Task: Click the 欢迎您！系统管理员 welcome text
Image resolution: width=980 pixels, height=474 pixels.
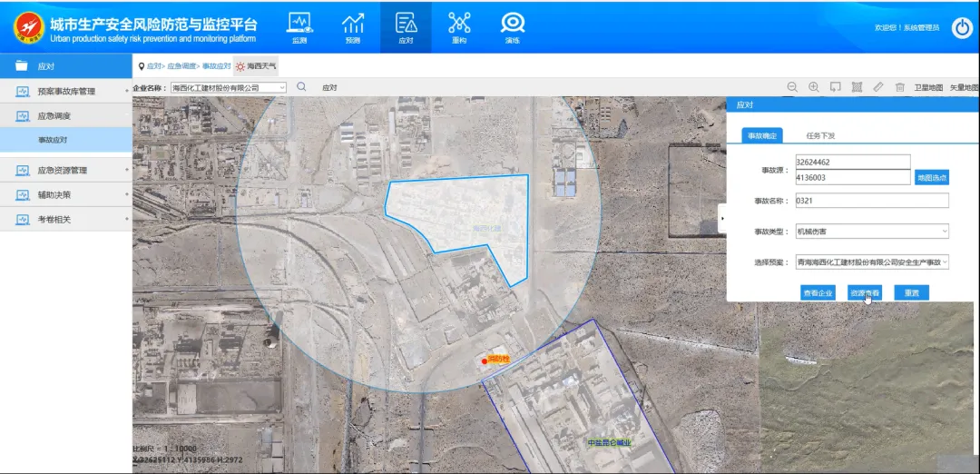Action: pos(906,27)
